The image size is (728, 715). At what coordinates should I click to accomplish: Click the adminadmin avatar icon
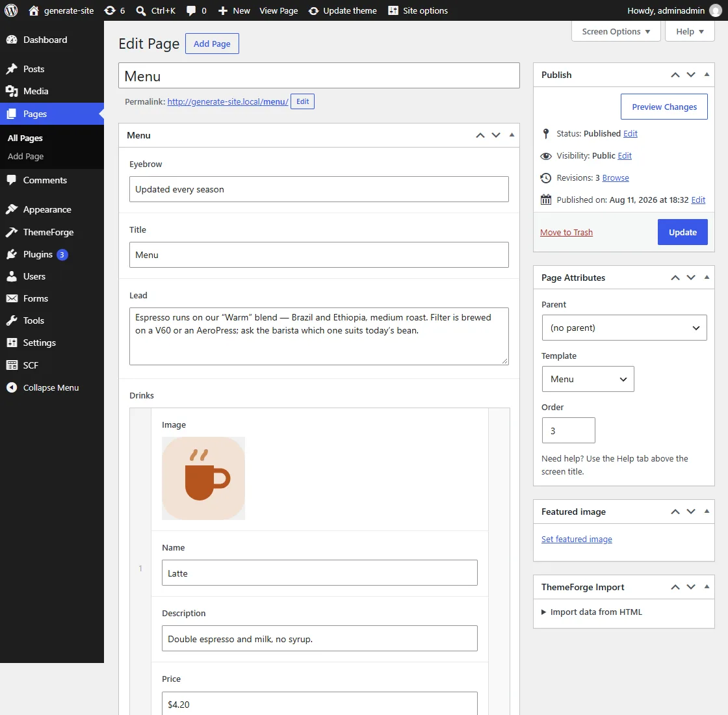(x=716, y=10)
